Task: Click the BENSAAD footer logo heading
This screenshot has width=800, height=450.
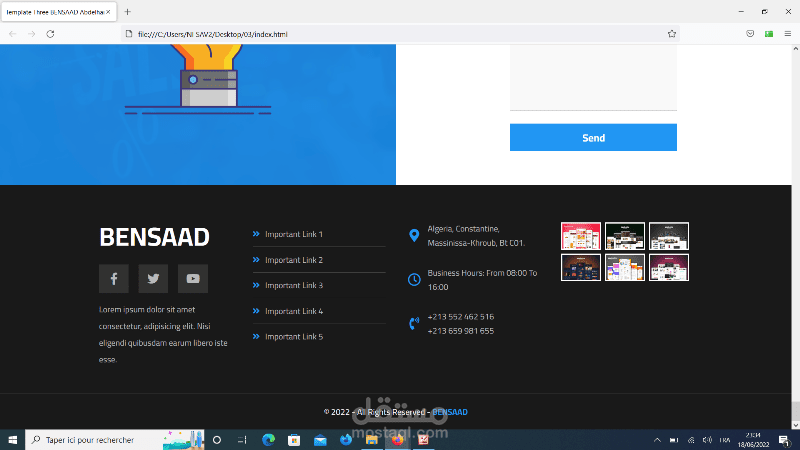Action: point(154,237)
